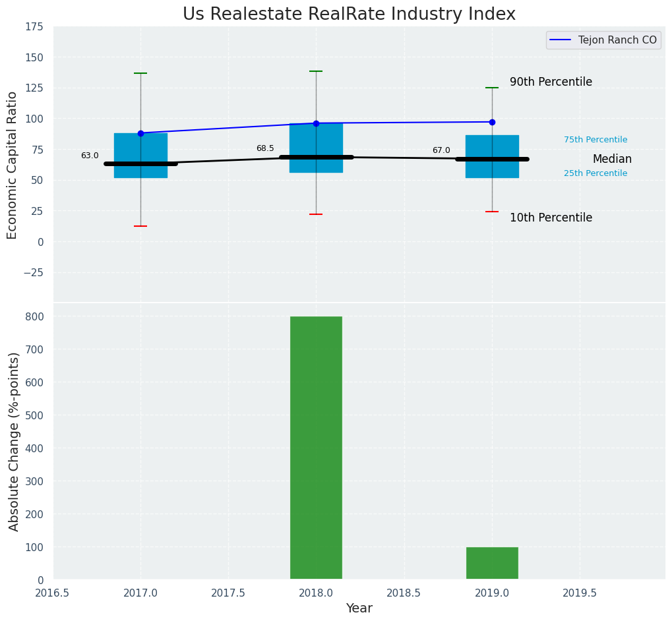Click the 2018.0 x-axis tick label
The width and height of the screenshot is (672, 621).
tap(316, 593)
